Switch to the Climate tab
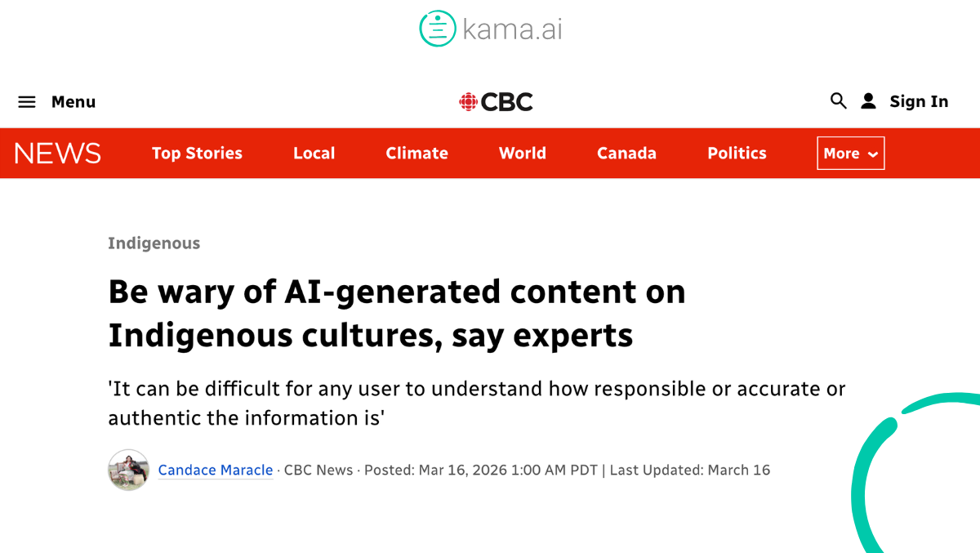 coord(416,153)
